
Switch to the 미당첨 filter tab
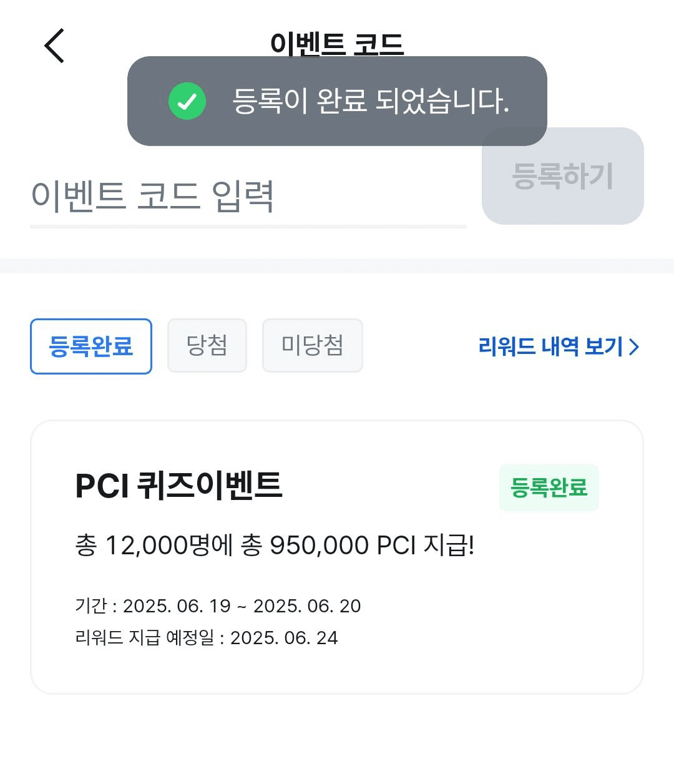(x=313, y=345)
